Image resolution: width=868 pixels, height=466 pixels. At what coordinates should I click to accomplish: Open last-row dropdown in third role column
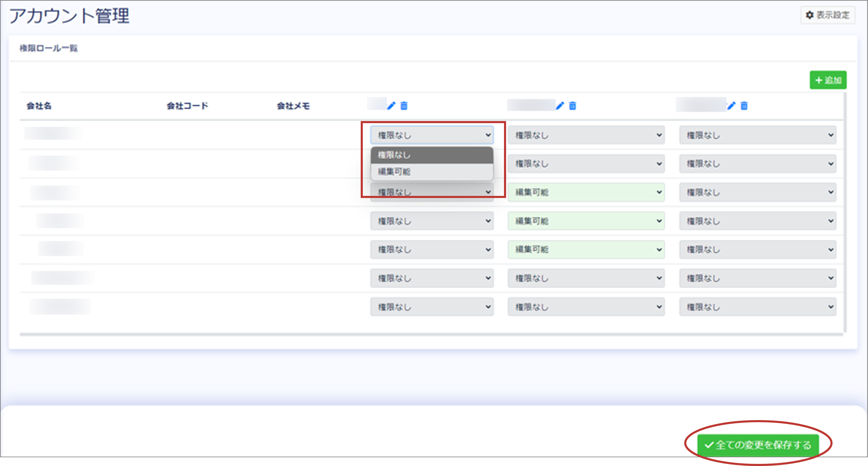pyautogui.click(x=758, y=307)
